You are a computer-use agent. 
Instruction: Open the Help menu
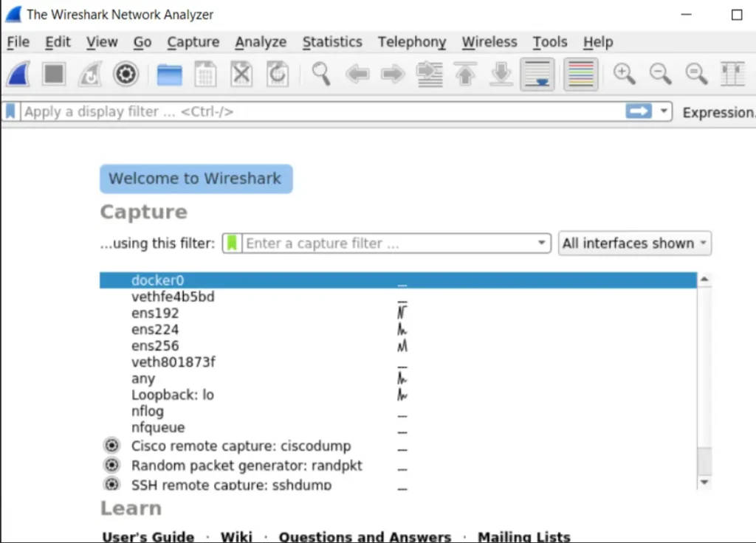pos(598,42)
